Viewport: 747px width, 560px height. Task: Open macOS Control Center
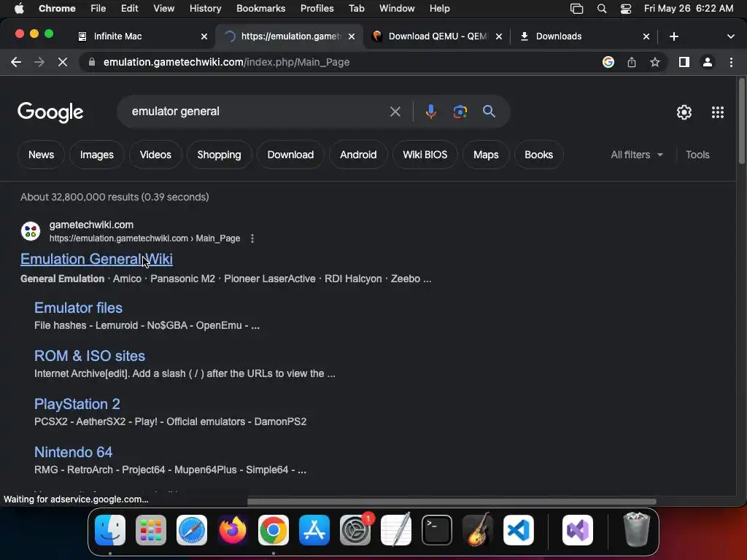(625, 9)
